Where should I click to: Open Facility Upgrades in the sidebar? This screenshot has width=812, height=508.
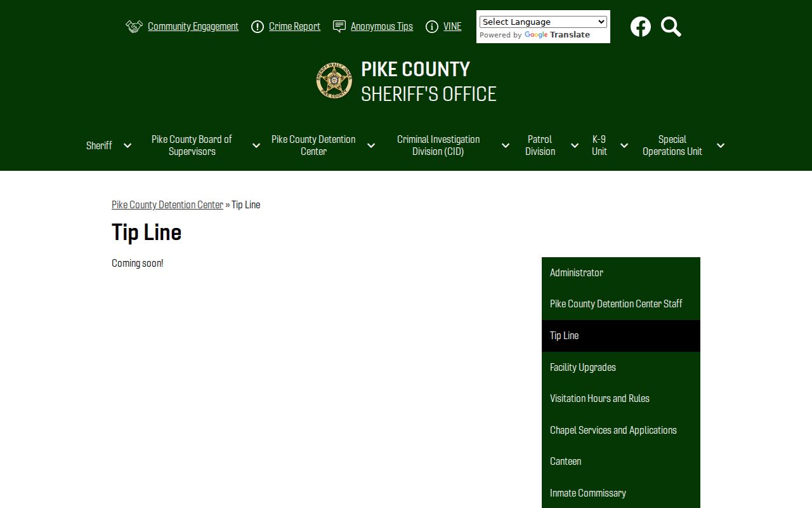coord(621,367)
